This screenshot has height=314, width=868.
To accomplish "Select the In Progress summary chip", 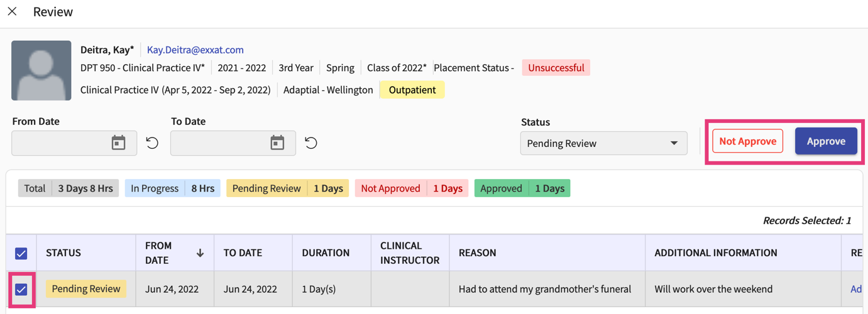I will pos(172,188).
